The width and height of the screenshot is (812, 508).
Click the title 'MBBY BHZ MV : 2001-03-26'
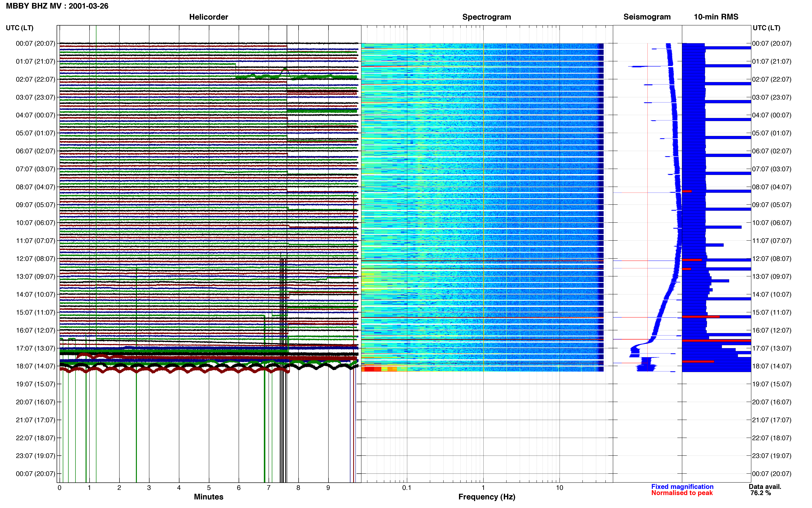pos(57,6)
